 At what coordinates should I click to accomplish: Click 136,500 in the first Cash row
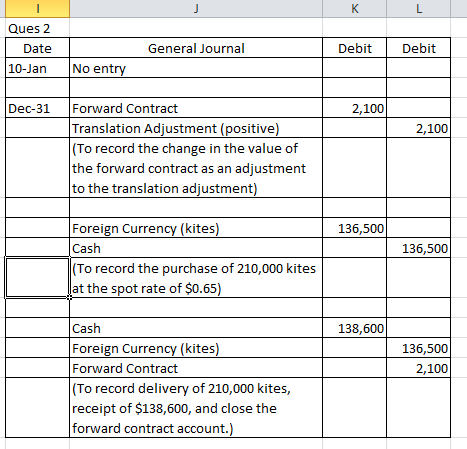tap(419, 248)
